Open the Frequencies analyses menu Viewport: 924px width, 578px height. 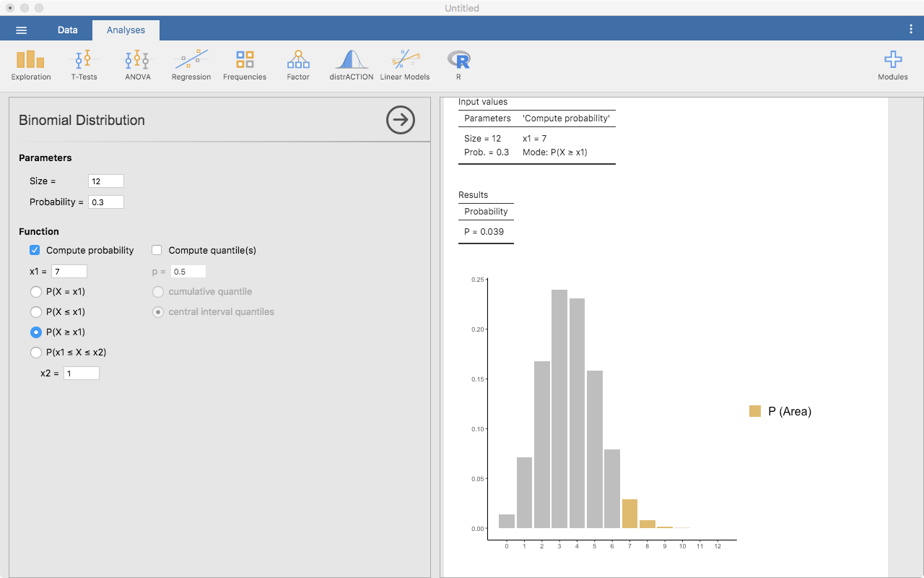[x=245, y=65]
